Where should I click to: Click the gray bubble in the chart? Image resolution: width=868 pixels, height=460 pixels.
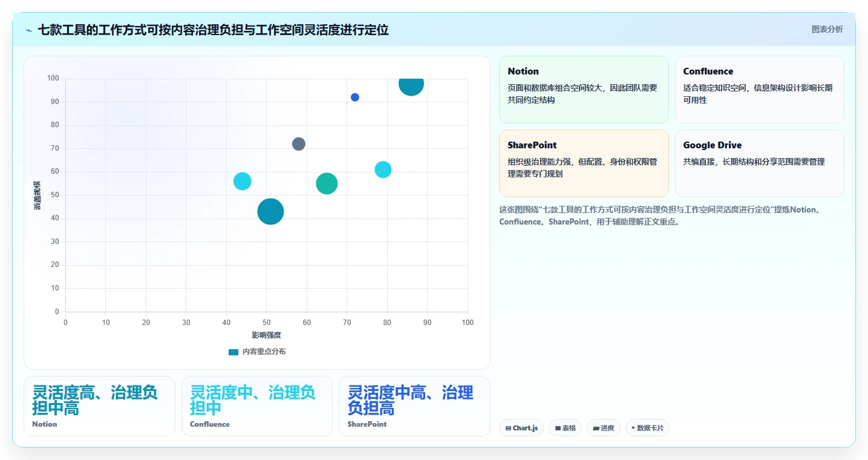click(299, 144)
